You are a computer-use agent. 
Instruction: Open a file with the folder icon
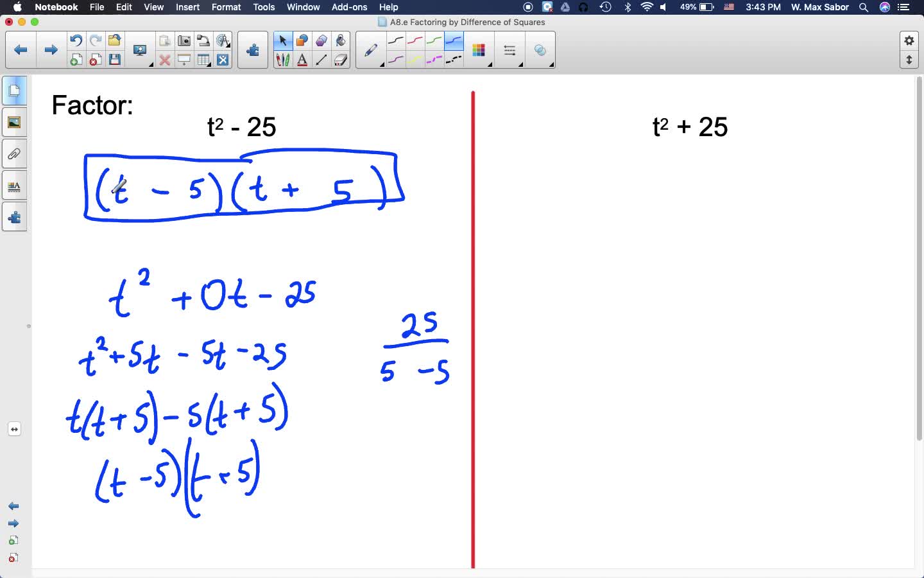(x=114, y=40)
